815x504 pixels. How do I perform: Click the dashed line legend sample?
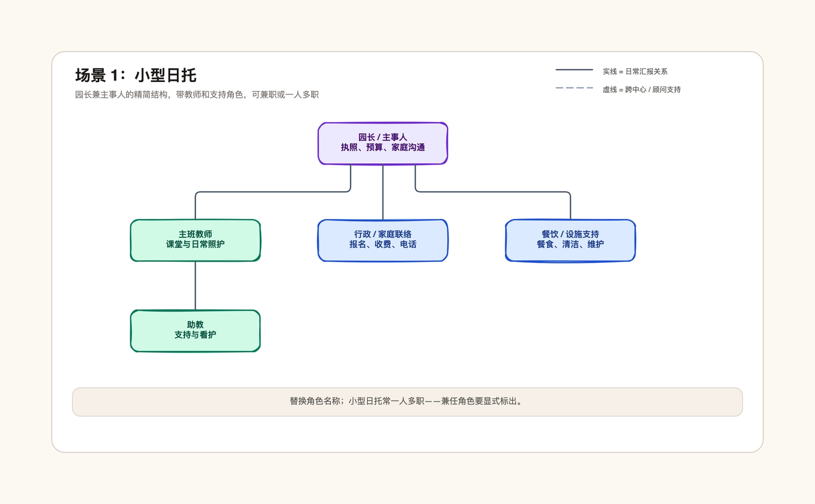click(x=575, y=88)
